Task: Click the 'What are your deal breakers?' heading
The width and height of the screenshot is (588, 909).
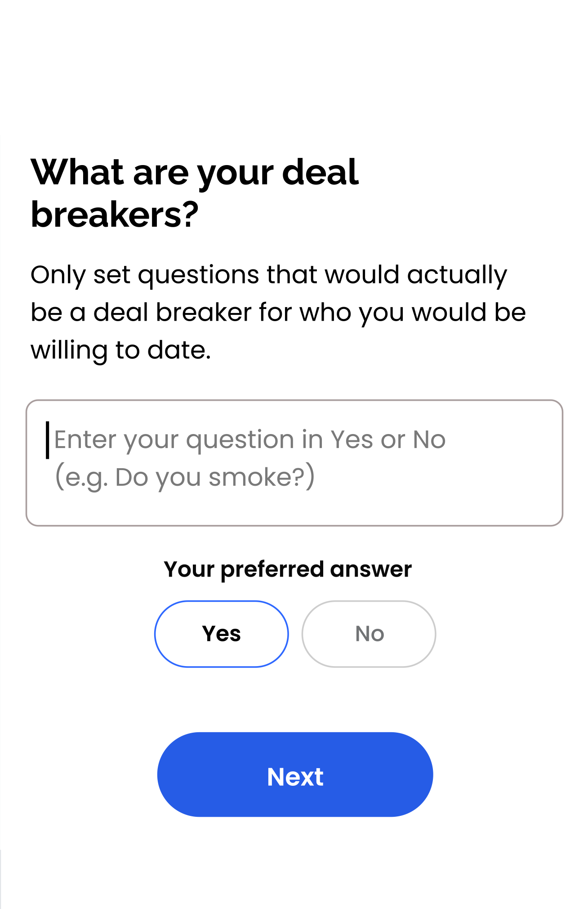Action: point(194,193)
